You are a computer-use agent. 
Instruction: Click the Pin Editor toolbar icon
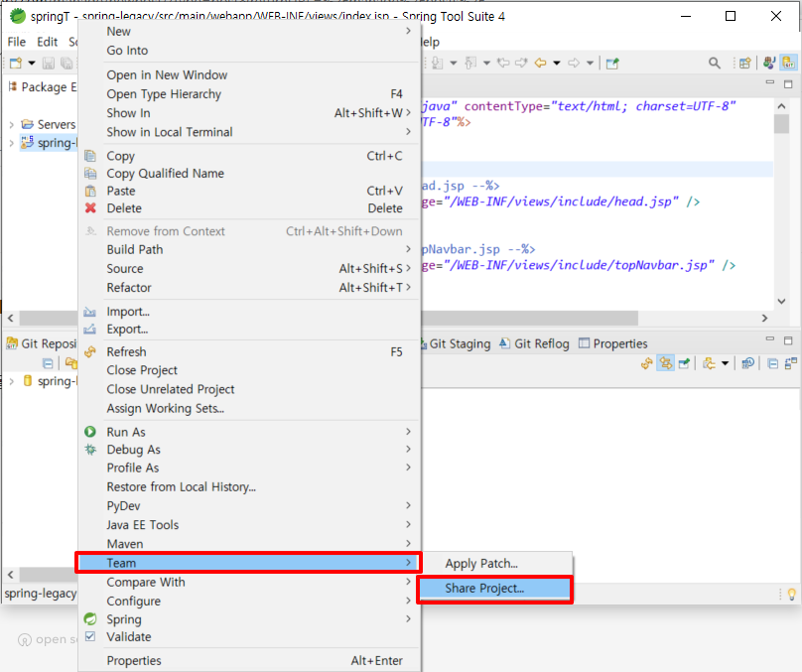pyautogui.click(x=612, y=63)
